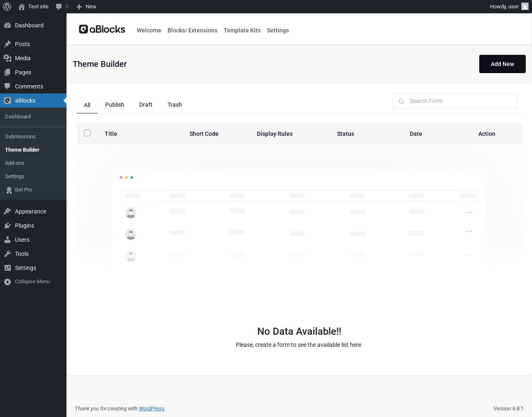Click the aBlocks header logo
532x417 pixels.
102,29
